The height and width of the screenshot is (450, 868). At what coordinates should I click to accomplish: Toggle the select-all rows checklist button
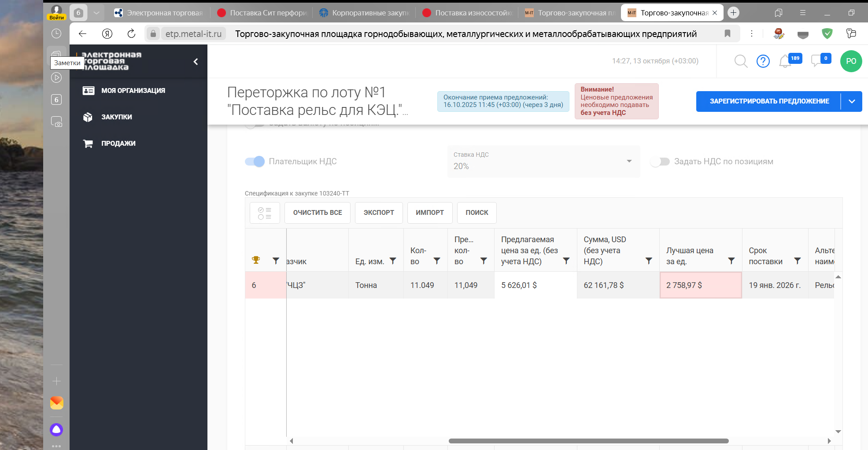point(265,213)
